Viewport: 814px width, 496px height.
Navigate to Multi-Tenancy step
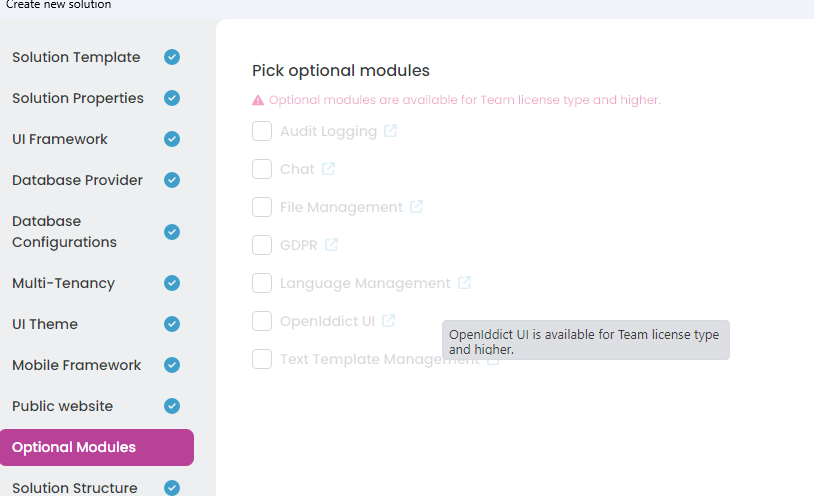[x=63, y=283]
